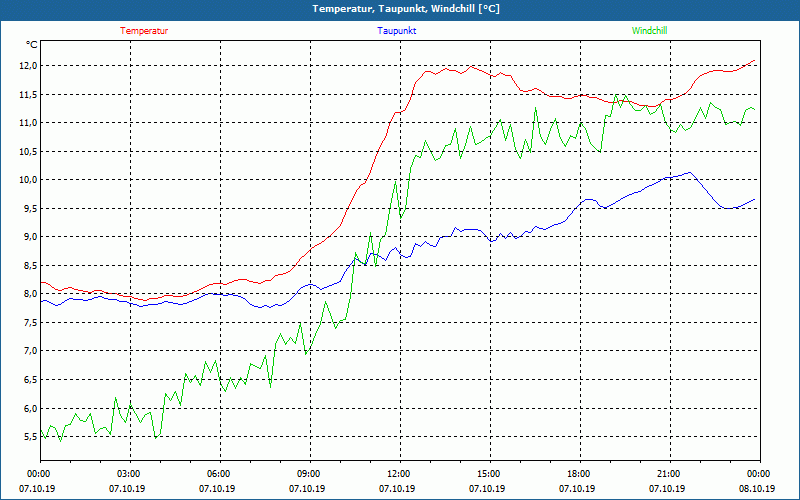The image size is (800, 500).
Task: Click the blue Taupunkt legend label
Action: (x=396, y=31)
